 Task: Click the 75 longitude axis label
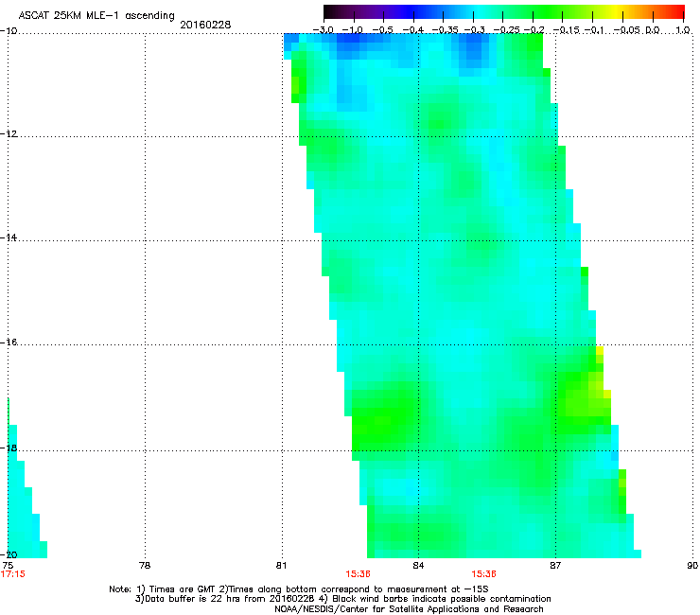pyautogui.click(x=8, y=566)
